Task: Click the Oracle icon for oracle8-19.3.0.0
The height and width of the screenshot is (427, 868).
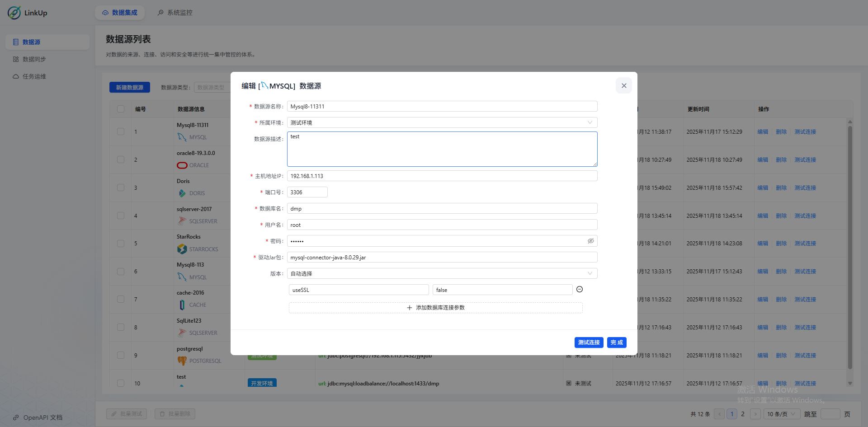Action: [x=182, y=165]
